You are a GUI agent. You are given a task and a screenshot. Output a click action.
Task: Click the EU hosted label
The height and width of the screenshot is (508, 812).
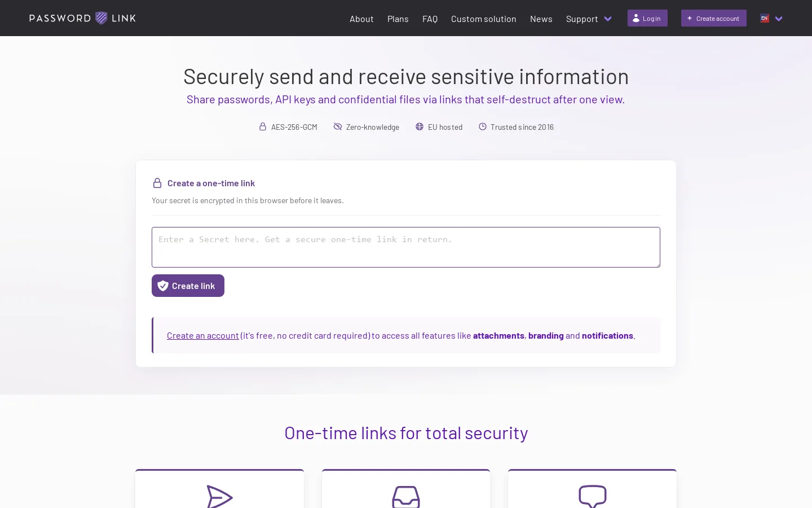click(x=445, y=127)
